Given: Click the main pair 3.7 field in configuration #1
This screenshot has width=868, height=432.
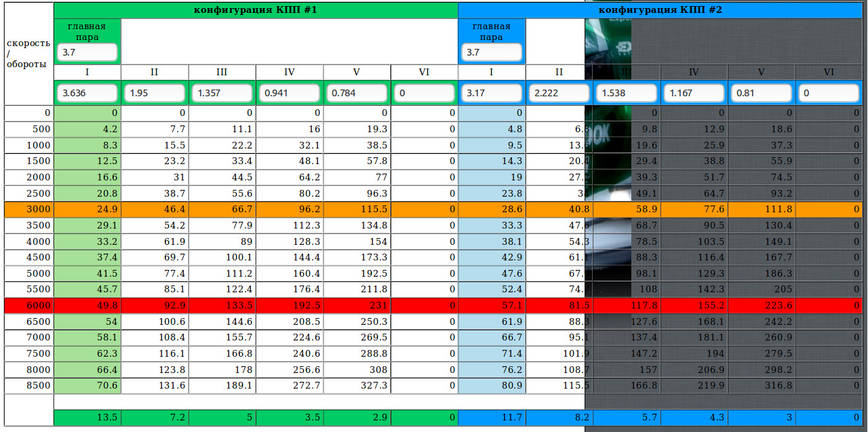Looking at the screenshot, I should tap(87, 52).
